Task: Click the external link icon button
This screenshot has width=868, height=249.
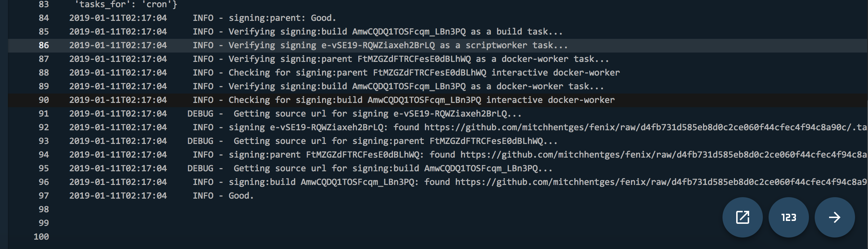Action: pos(742,217)
